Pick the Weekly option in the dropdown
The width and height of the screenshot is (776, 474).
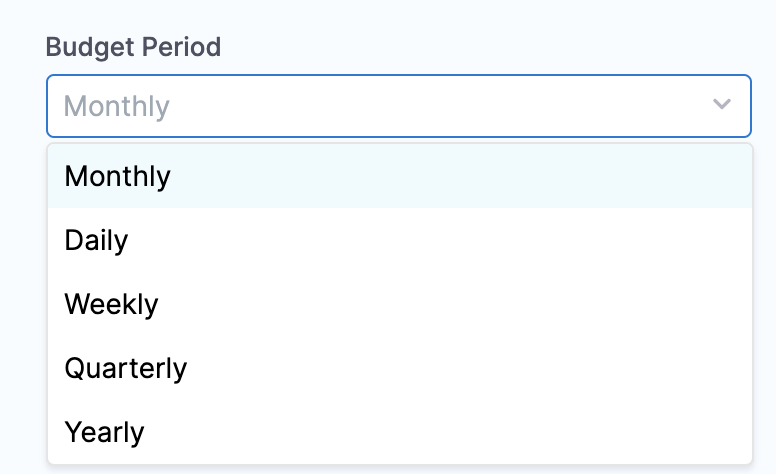400,304
